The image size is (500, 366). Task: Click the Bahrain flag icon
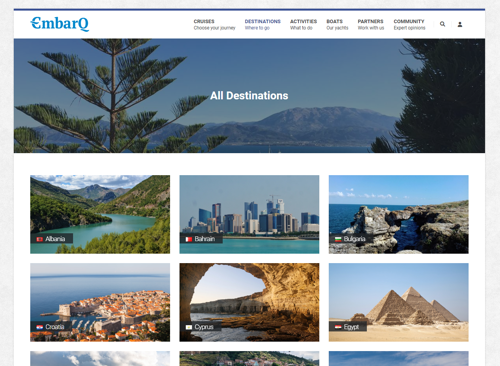(x=189, y=239)
